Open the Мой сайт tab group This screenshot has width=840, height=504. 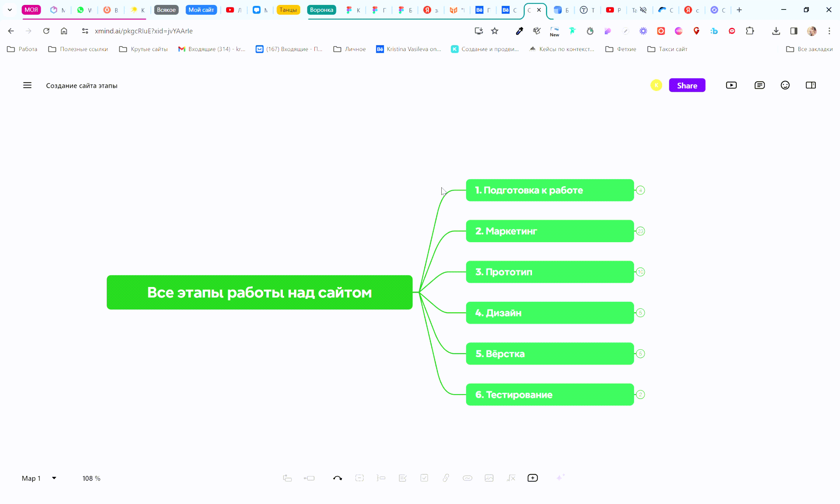point(201,10)
